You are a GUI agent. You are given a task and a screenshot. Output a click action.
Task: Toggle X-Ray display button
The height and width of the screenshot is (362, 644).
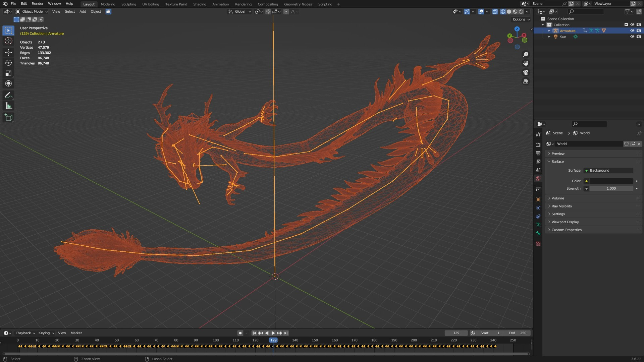pos(495,11)
